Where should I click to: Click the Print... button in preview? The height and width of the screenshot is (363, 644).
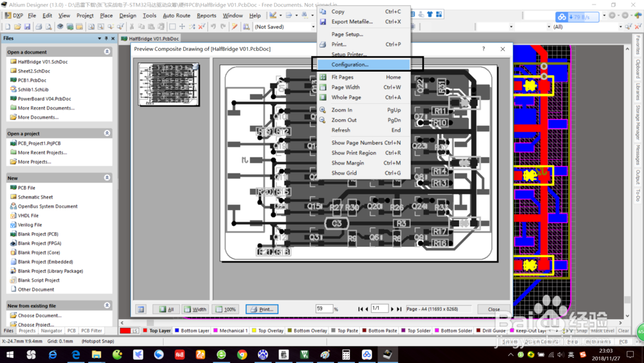click(x=262, y=309)
